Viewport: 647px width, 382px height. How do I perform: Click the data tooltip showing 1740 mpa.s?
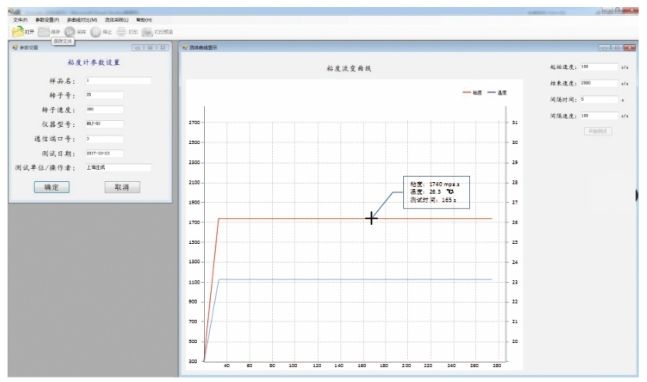click(436, 192)
